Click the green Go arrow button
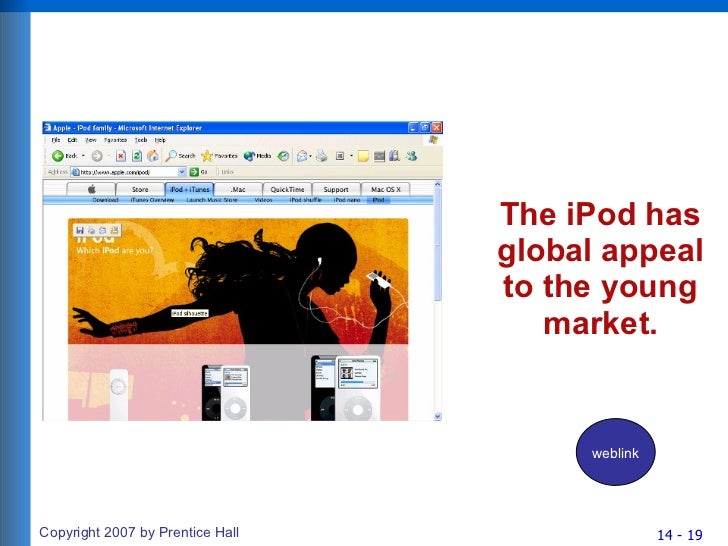Screen dimensions: 728x546 click(x=194, y=172)
